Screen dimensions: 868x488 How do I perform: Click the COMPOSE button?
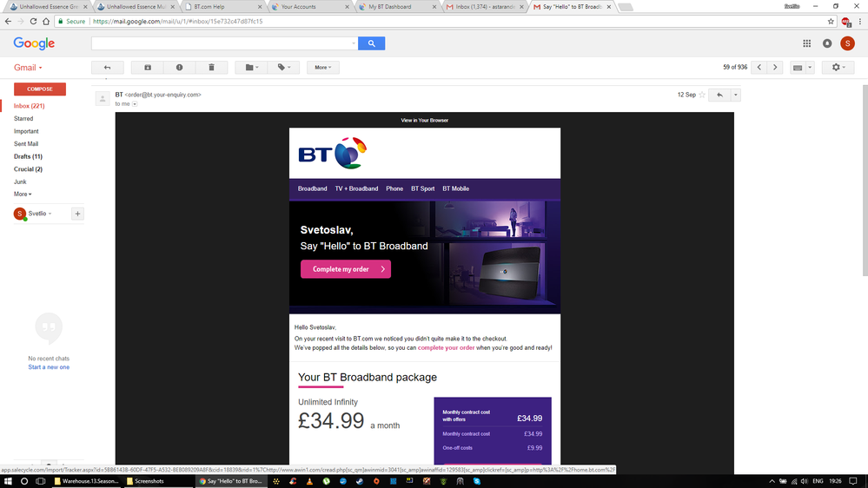[40, 89]
